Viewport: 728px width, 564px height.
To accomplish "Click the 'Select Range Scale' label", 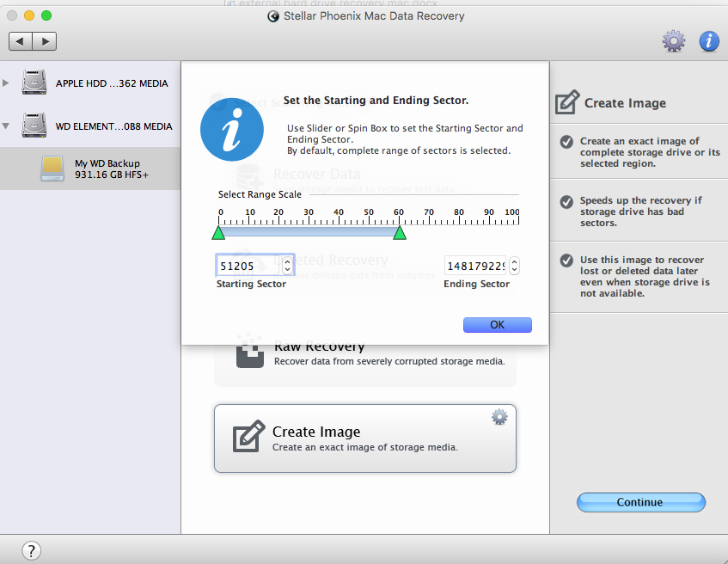I will click(x=260, y=194).
